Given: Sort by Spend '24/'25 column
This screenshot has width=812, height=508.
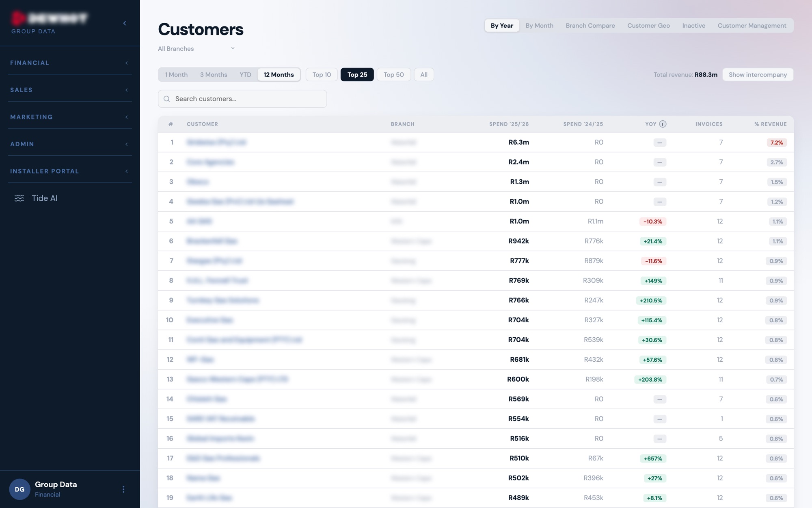Looking at the screenshot, I should 583,124.
